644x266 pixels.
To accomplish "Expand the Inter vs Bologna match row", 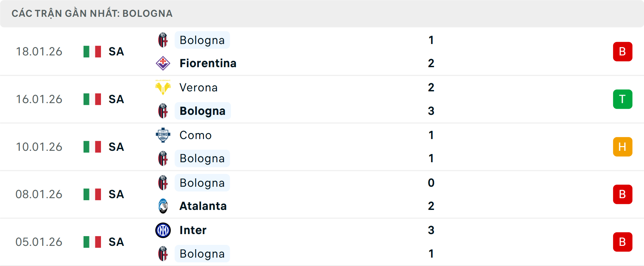I will click(x=322, y=242).
